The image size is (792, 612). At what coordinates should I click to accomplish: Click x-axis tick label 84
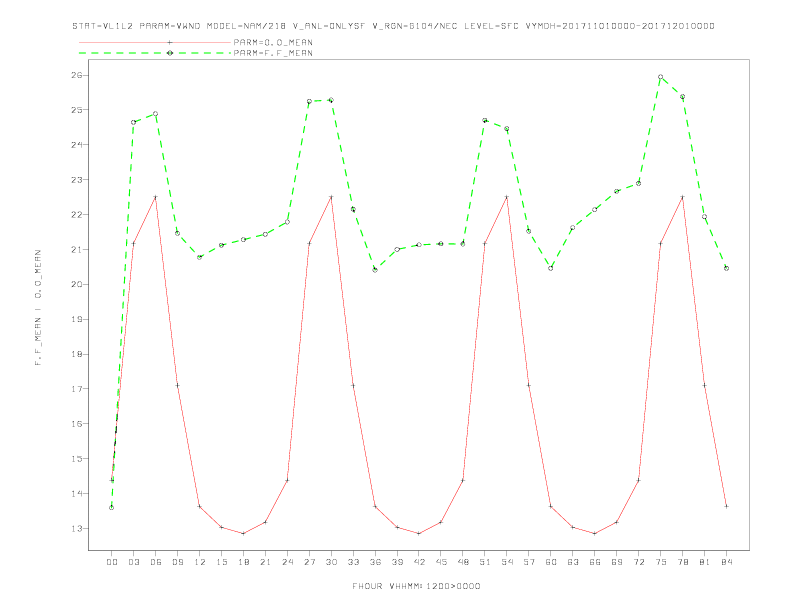726,562
